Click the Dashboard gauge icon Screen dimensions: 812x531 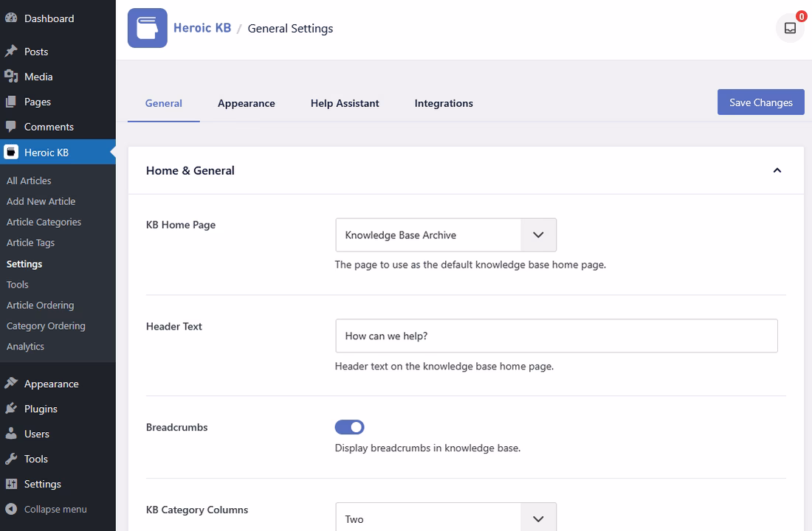[x=11, y=18]
